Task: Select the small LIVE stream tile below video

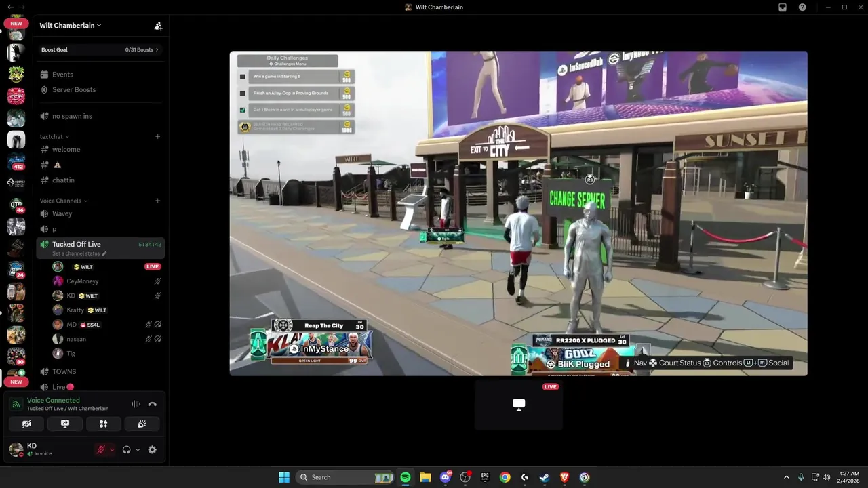Action: pos(519,405)
